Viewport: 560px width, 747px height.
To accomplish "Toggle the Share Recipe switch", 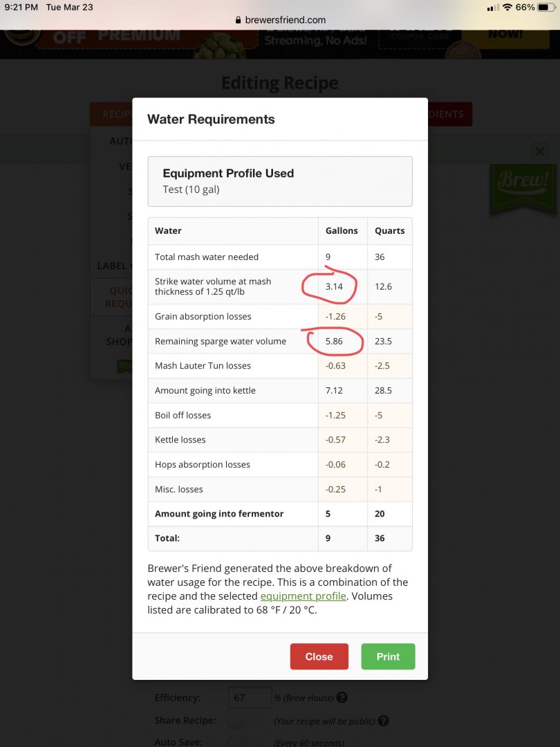I will tap(245, 721).
